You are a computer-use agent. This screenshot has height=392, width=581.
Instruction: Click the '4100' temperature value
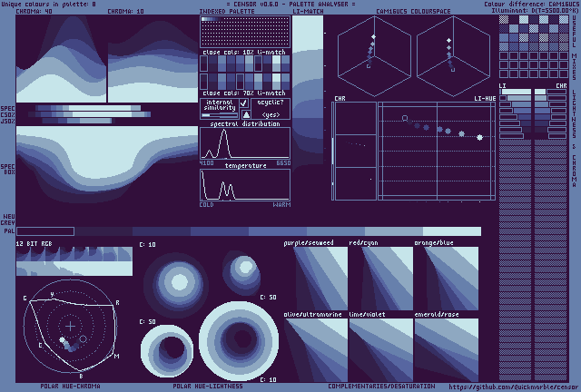click(206, 163)
